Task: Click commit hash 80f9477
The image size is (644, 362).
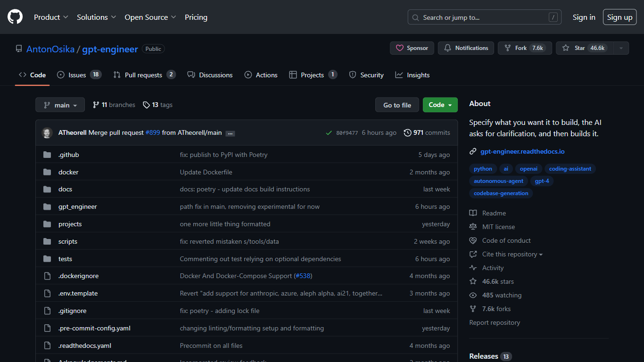Action: click(x=347, y=133)
